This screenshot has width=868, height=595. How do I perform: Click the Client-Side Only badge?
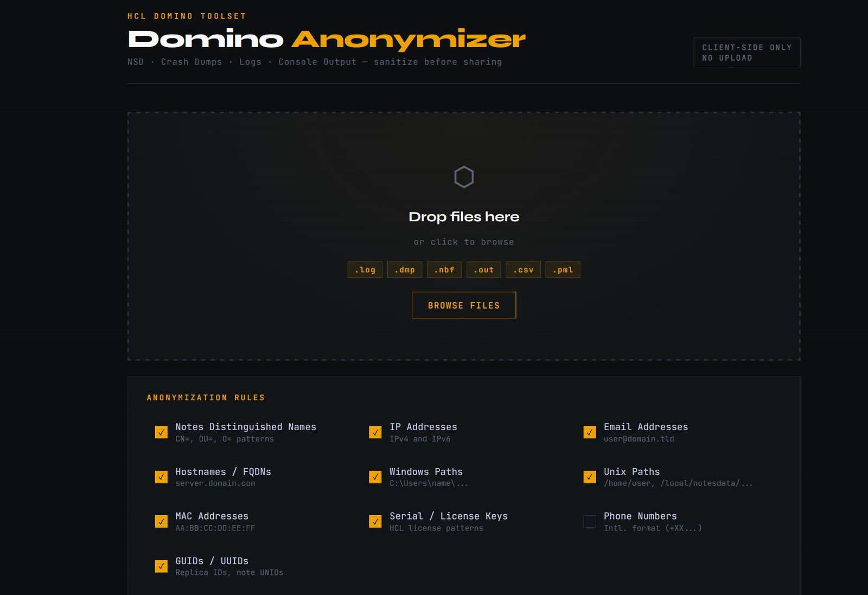point(747,53)
